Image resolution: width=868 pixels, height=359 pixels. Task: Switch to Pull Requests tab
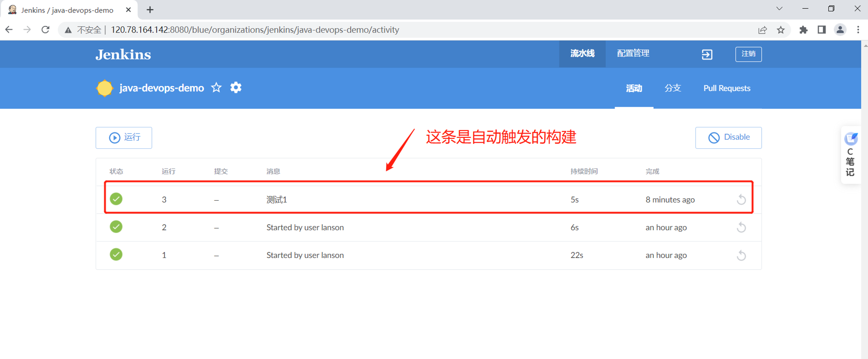[x=727, y=88]
